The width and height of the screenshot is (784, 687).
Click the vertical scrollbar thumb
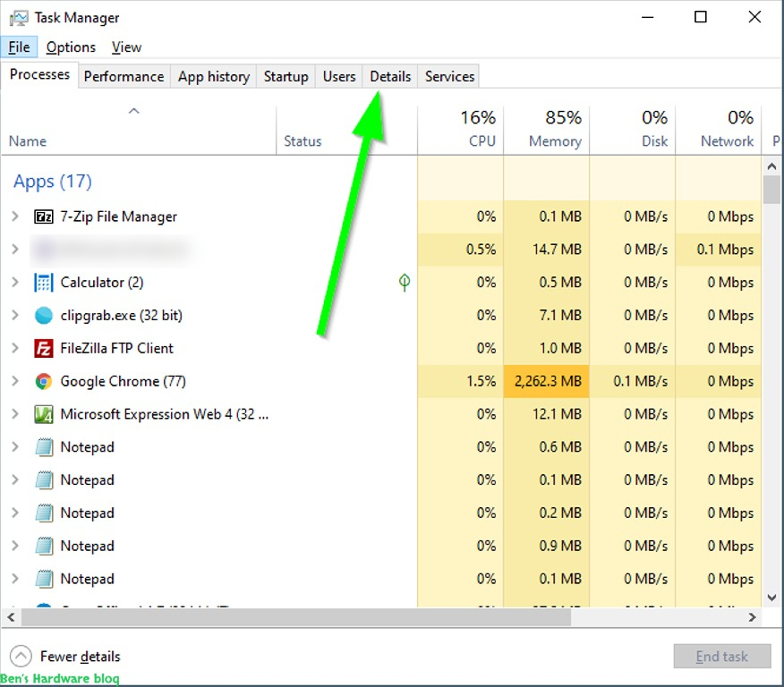point(771,190)
